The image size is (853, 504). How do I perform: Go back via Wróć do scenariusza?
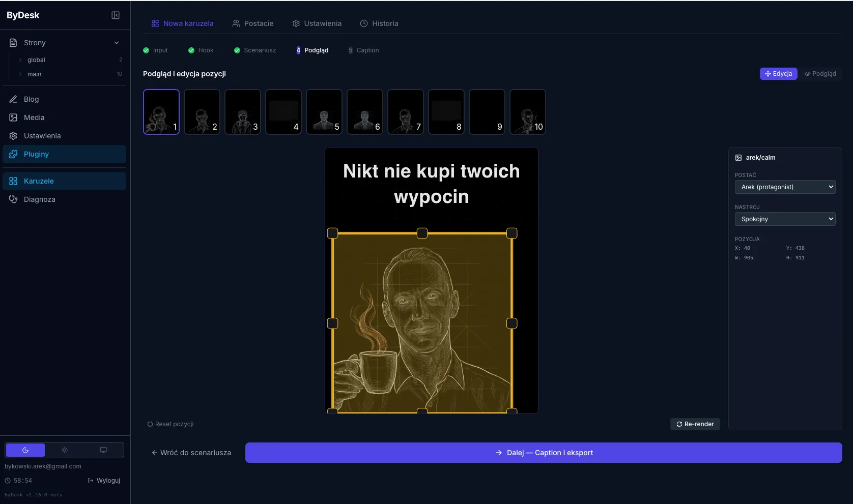(191, 452)
